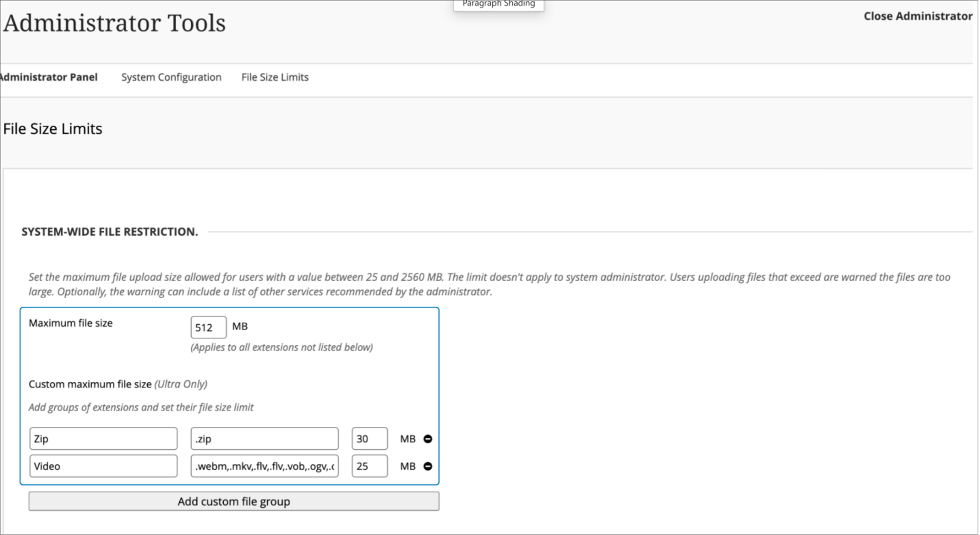Viewport: 980px width, 535px height.
Task: Click the Paragraph Shading option
Action: coord(499,4)
